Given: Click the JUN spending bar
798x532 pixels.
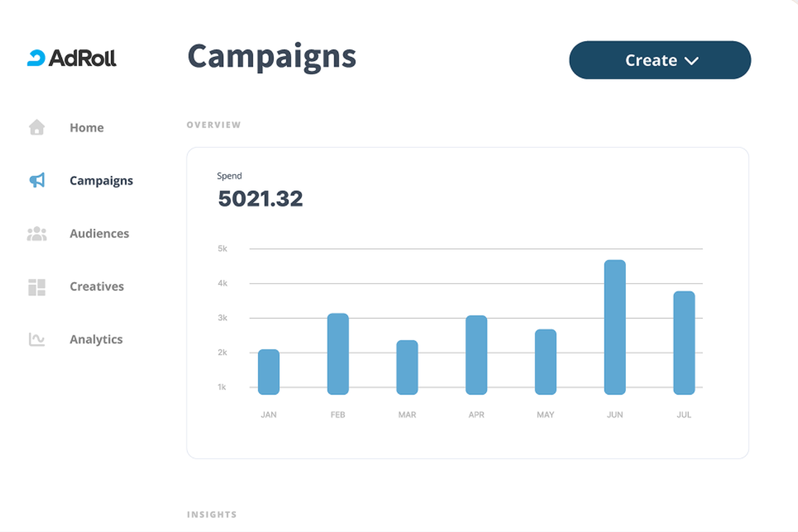Looking at the screenshot, I should tap(615, 326).
